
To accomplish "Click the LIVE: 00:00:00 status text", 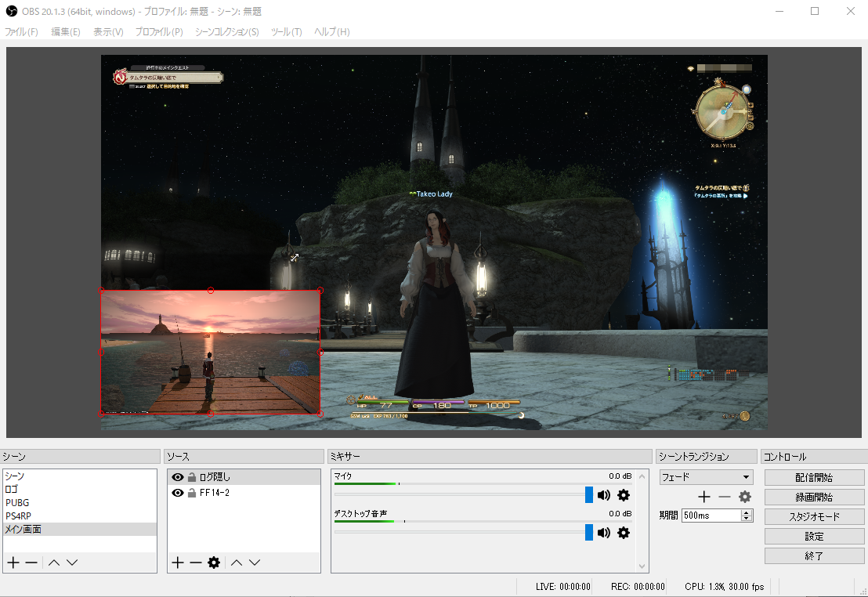I will [x=563, y=587].
